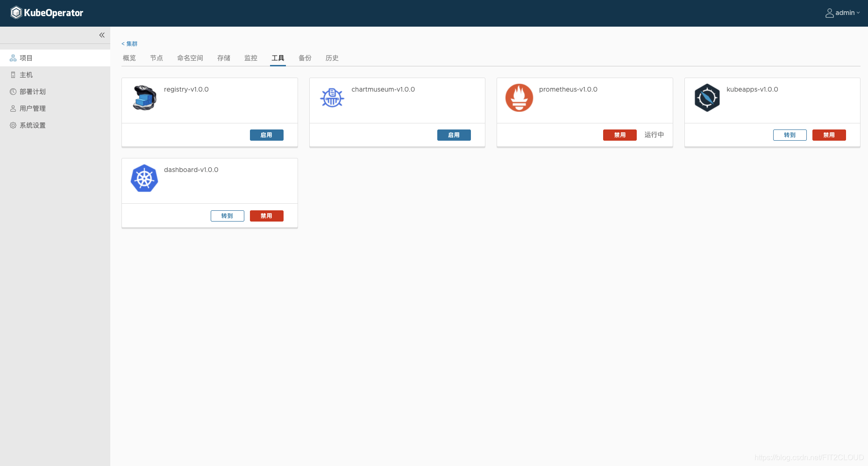Click the user management person icon
The height and width of the screenshot is (466, 868).
point(13,108)
